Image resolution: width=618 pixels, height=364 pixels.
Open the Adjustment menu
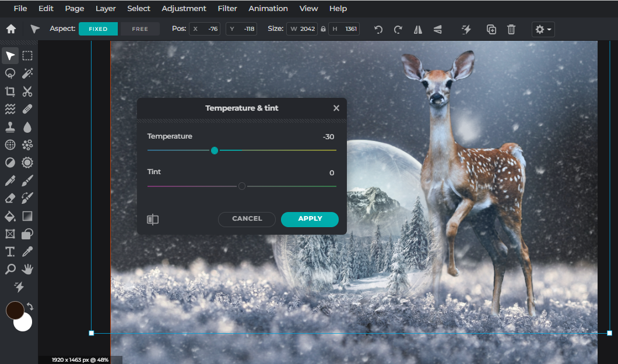[x=184, y=8]
